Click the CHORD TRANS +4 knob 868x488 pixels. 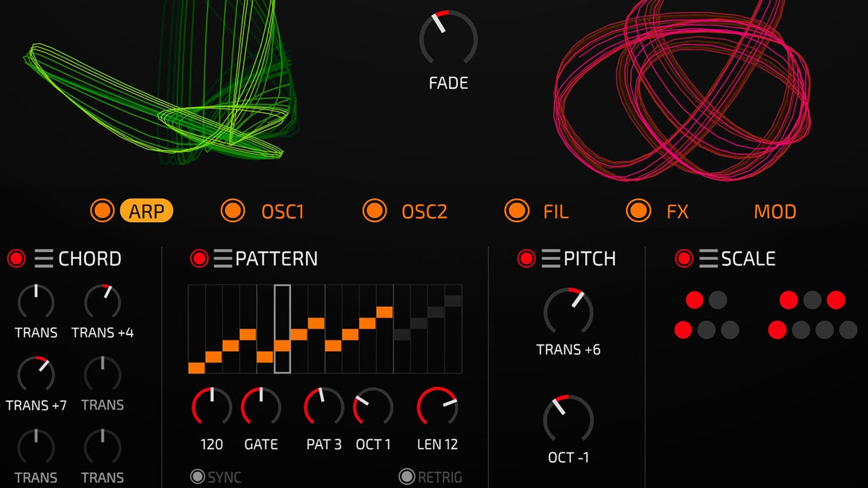103,303
